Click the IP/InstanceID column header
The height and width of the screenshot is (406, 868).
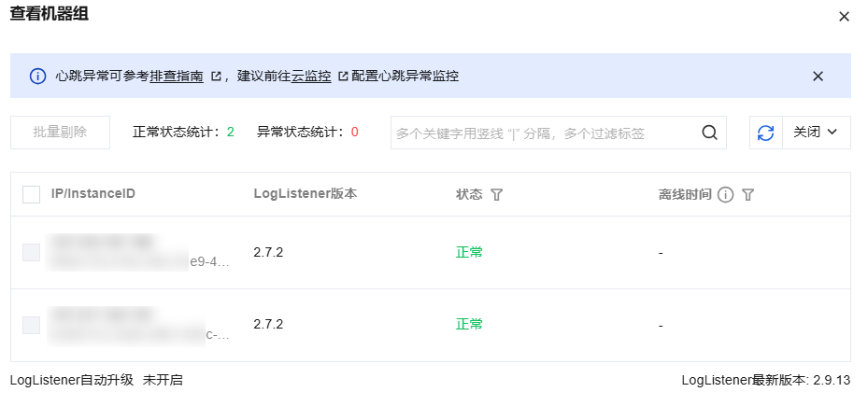[x=93, y=194]
